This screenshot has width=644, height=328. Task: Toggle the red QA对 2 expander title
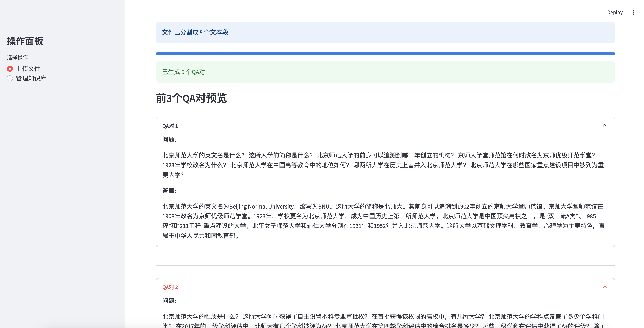[170, 287]
